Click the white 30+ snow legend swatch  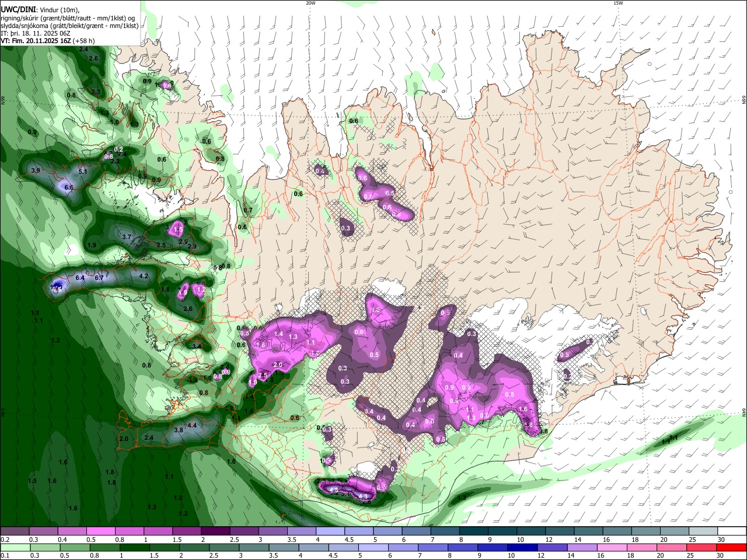click(732, 531)
